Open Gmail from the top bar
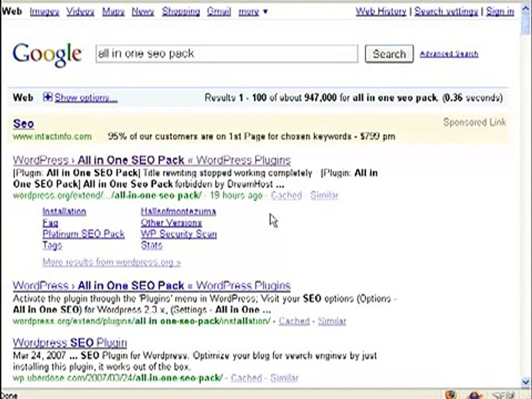The width and height of the screenshot is (532, 399). click(219, 12)
